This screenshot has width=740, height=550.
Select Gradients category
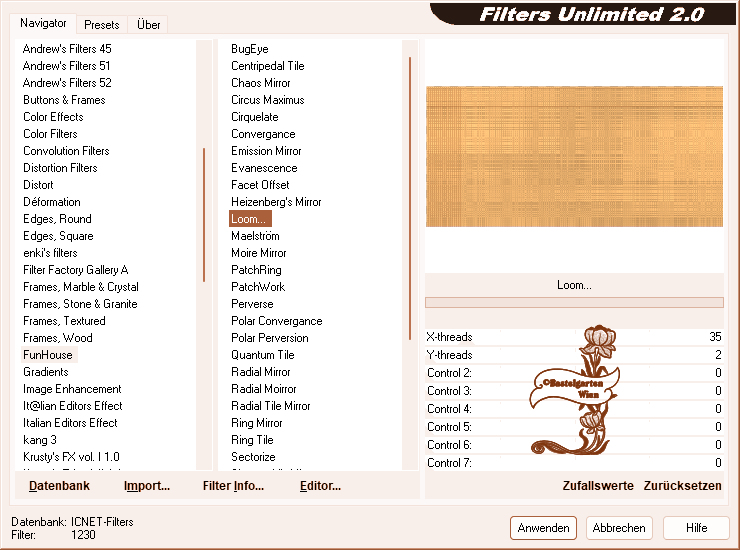click(46, 372)
